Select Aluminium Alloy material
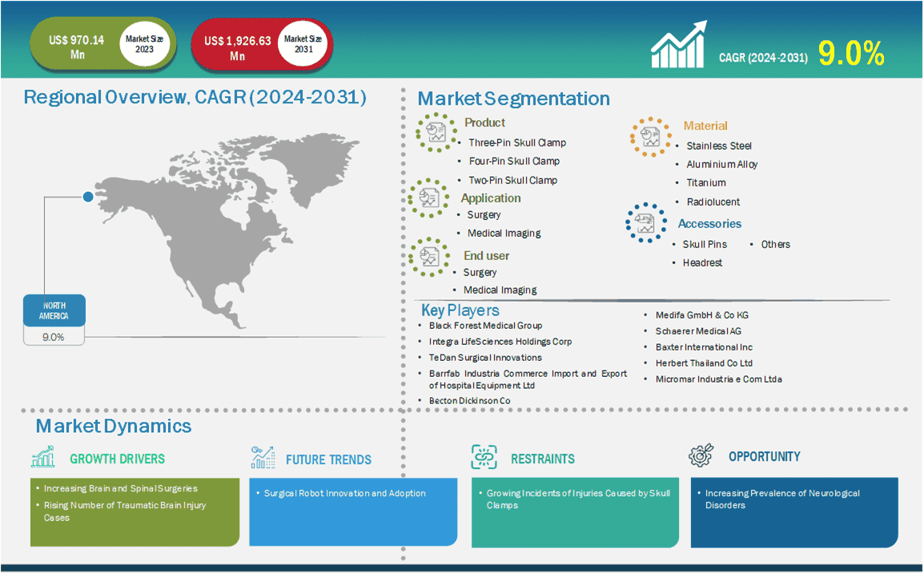This screenshot has height=573, width=924. click(722, 164)
